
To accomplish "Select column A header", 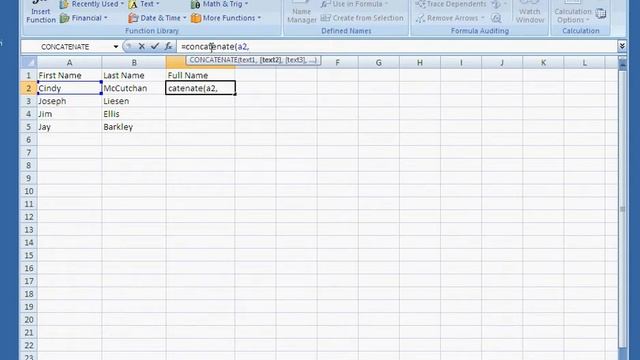I will click(x=69, y=62).
